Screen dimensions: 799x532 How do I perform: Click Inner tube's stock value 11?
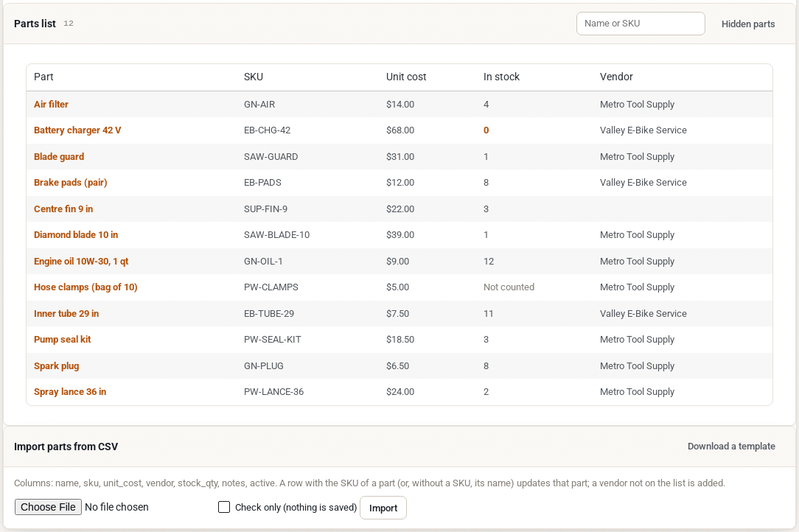point(488,313)
